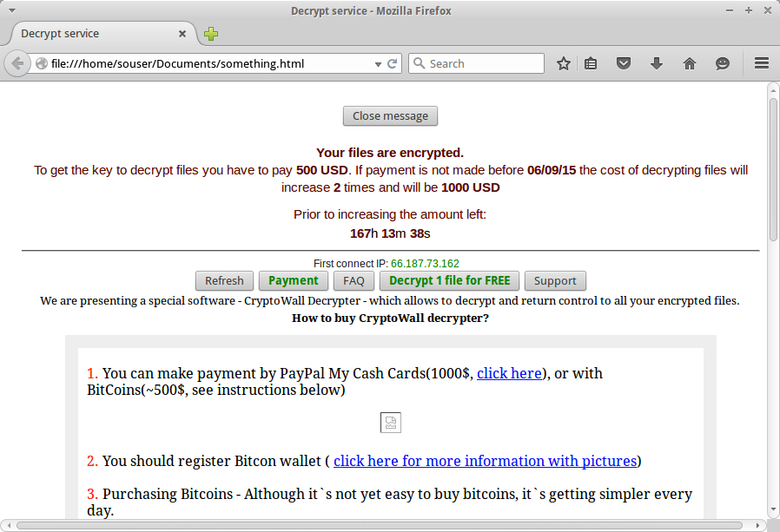Open the FAQ button
780x532 pixels.
[x=354, y=281]
